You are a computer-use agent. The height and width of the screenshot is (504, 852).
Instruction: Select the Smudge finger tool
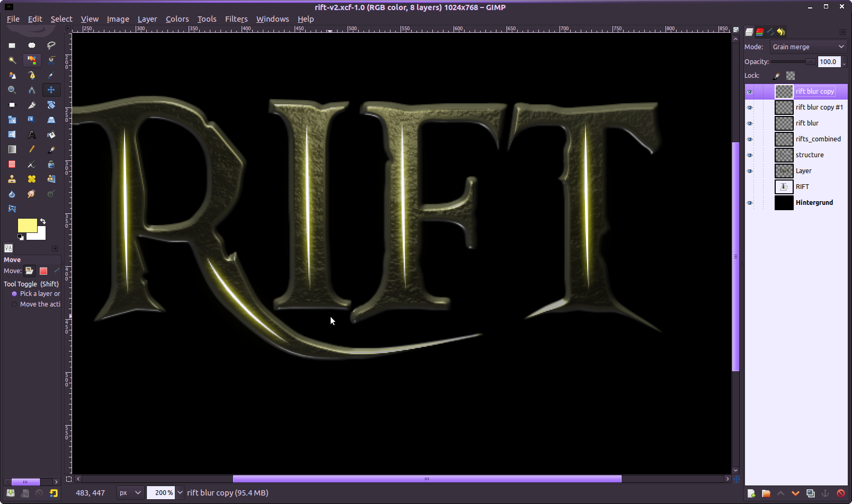coord(32,194)
